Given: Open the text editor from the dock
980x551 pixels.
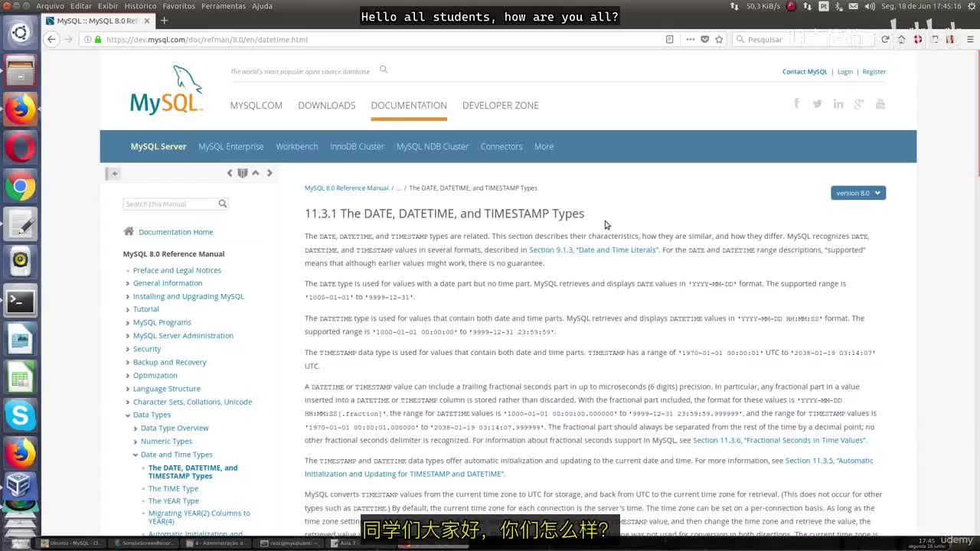Looking at the screenshot, I should pos(20,225).
